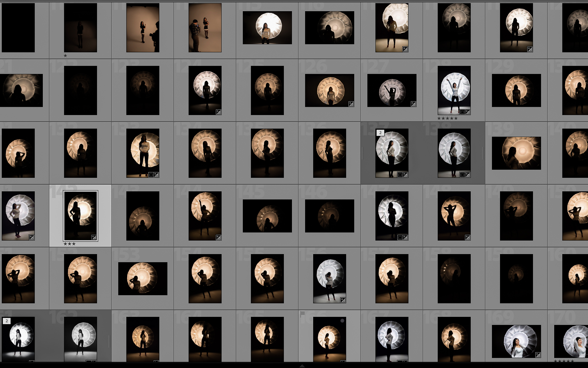This screenshot has height=368, width=588.
Task: Click adjustments badge on landscape photo 126
Action: (x=351, y=104)
